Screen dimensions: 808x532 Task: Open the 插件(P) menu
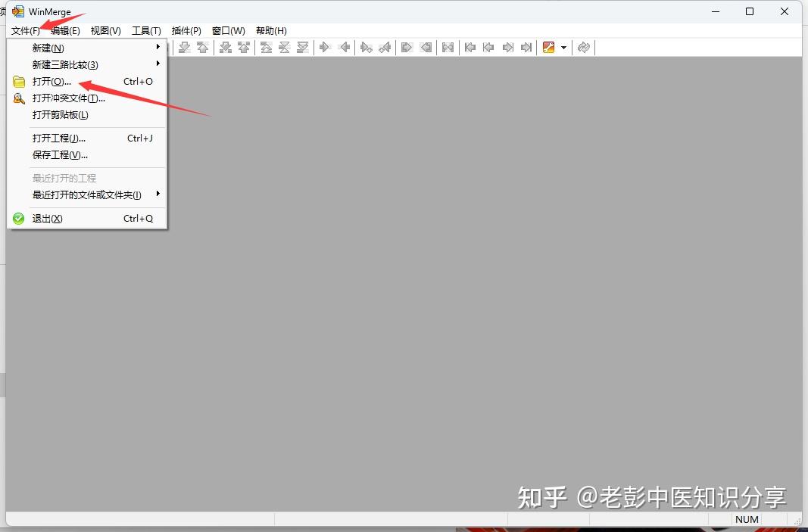[x=185, y=30]
